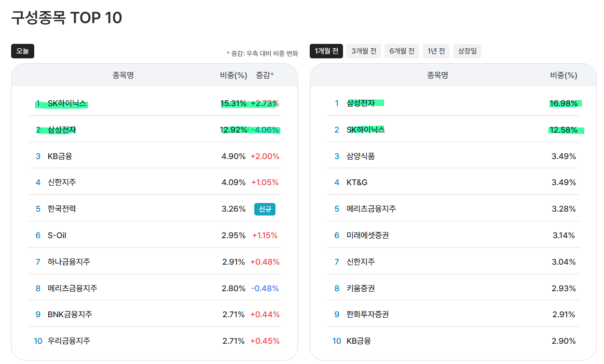The width and height of the screenshot is (604, 364).
Task: Select the 오늘 tab
Action: pos(23,51)
